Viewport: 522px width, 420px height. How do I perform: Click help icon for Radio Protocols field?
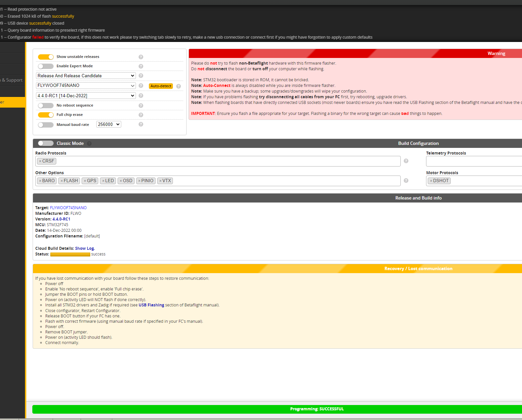(x=406, y=161)
